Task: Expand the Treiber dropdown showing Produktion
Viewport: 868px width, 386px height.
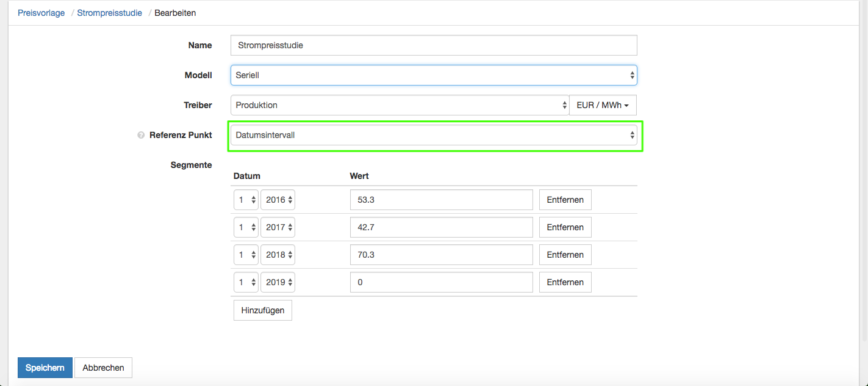Action: tap(400, 105)
